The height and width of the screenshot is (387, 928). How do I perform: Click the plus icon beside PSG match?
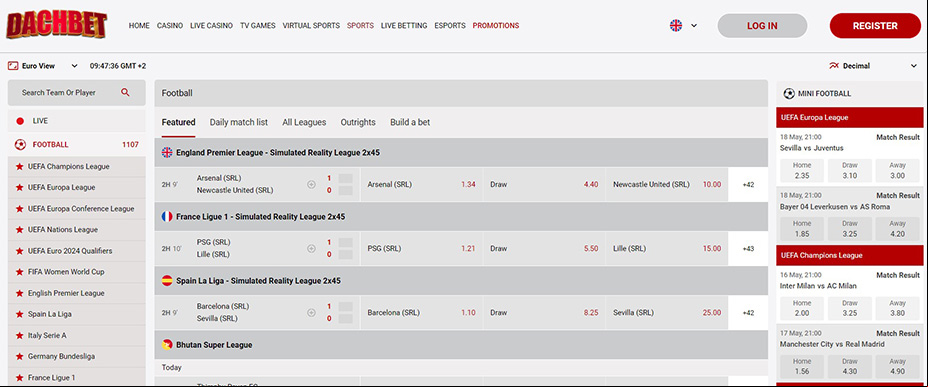311,249
